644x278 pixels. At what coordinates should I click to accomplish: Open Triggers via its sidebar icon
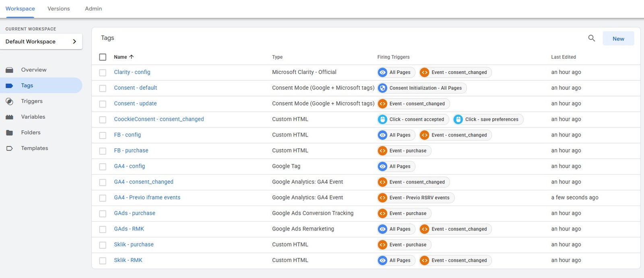pyautogui.click(x=10, y=101)
